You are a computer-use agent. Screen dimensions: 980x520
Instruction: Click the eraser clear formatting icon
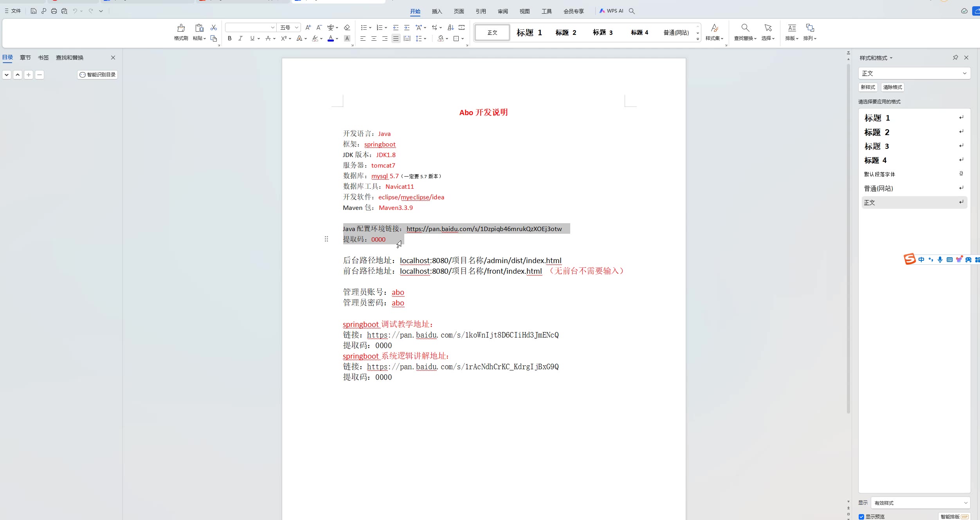click(347, 27)
